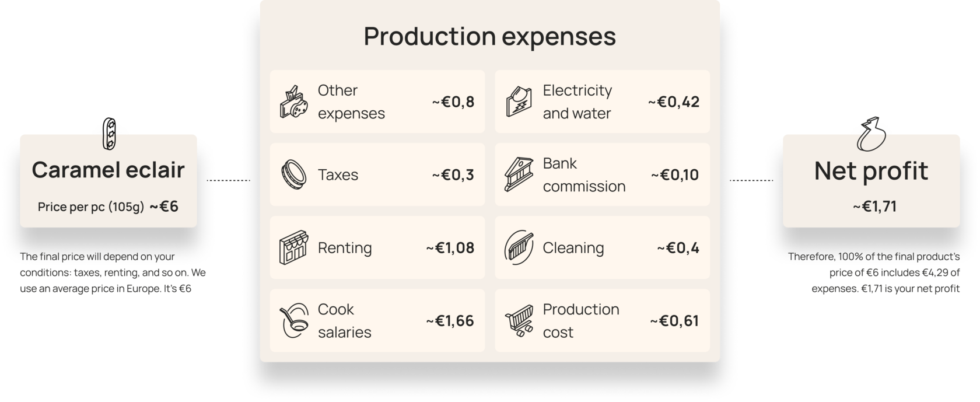Click the ~€1,71 net profit value

tap(874, 207)
